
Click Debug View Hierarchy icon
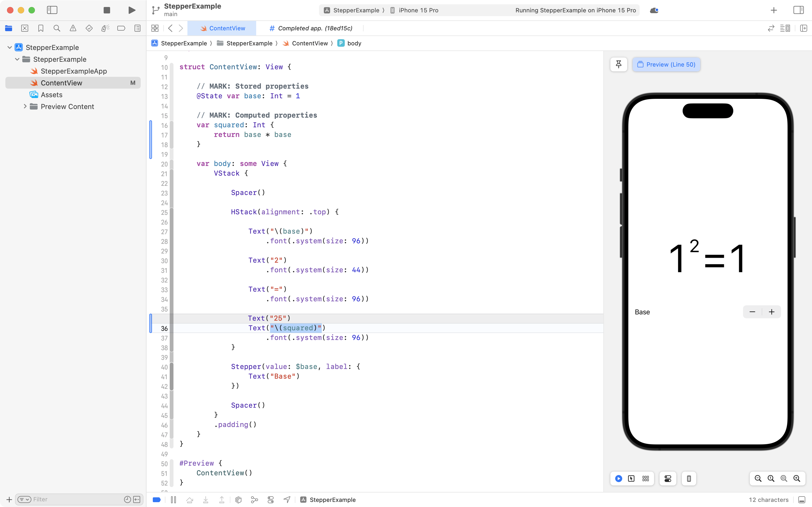[238, 500]
